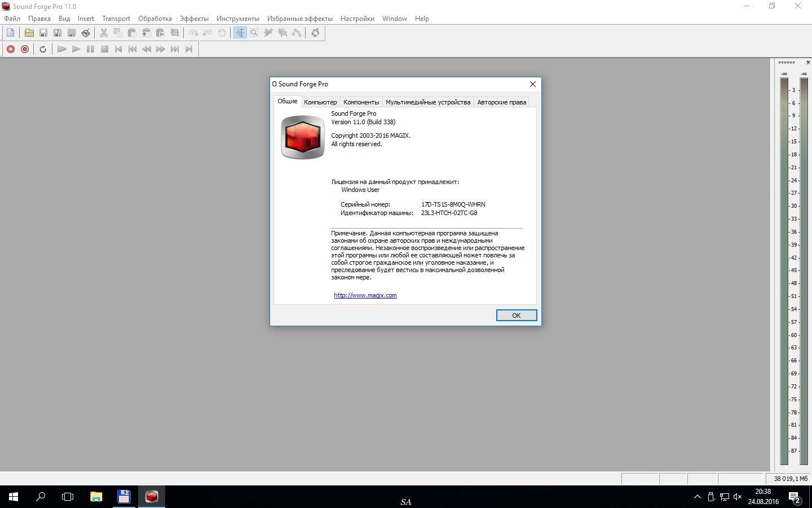This screenshot has width=812, height=508.
Task: Open File Explorer from taskbar
Action: pyautogui.click(x=96, y=497)
